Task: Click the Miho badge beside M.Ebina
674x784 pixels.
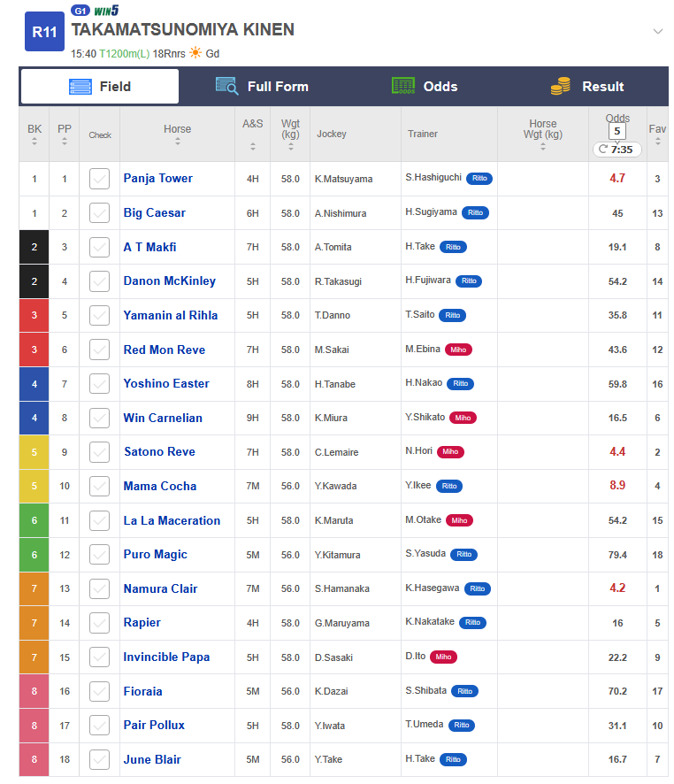Action: (458, 350)
